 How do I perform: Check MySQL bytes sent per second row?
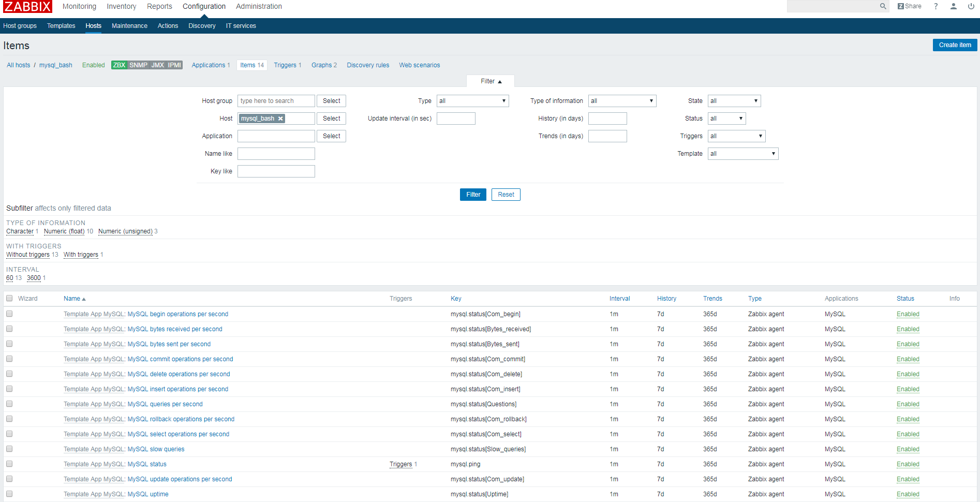point(9,344)
